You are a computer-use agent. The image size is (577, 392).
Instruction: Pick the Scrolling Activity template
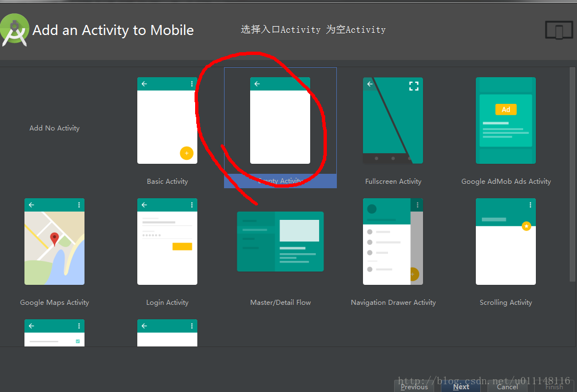(505, 242)
